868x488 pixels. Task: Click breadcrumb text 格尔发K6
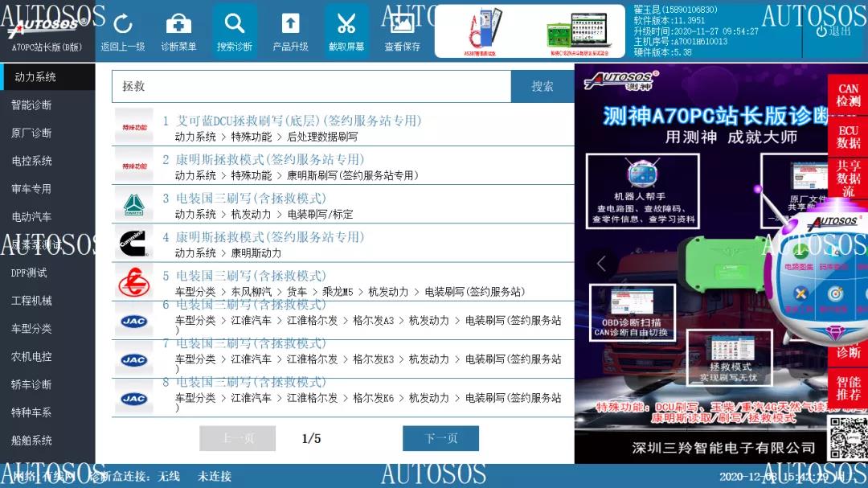click(x=374, y=398)
